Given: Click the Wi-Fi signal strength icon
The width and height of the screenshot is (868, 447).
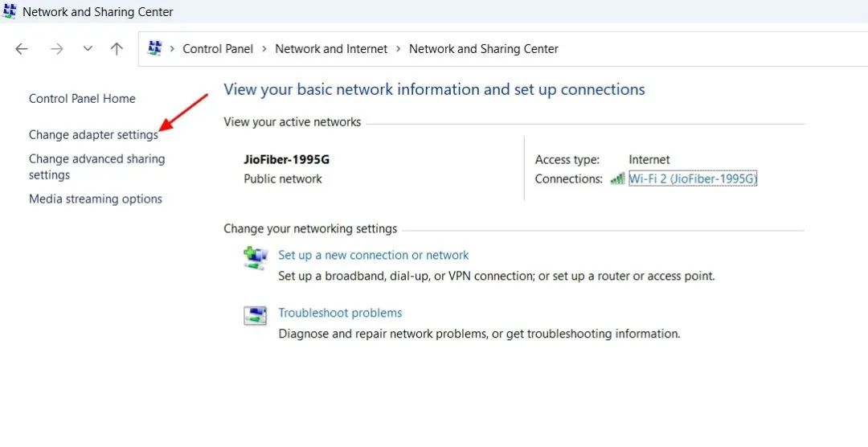Looking at the screenshot, I should pyautogui.click(x=617, y=178).
